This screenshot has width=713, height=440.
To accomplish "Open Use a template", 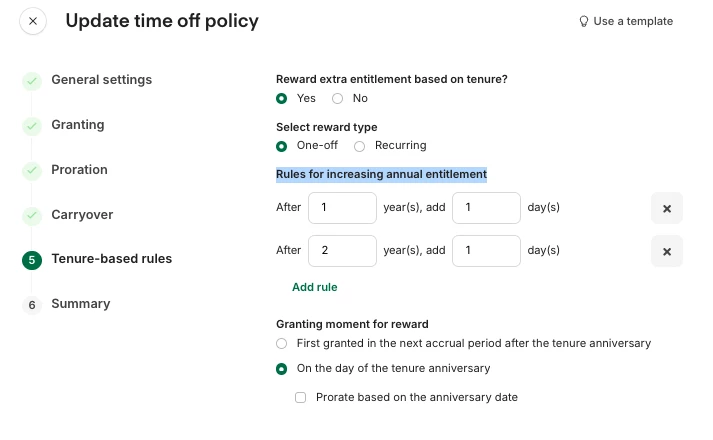I will pyautogui.click(x=633, y=21).
